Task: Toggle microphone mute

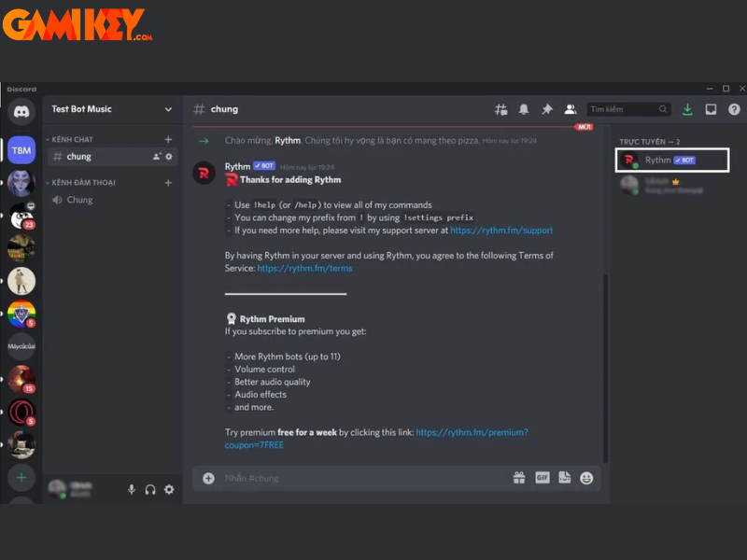Action: (132, 489)
